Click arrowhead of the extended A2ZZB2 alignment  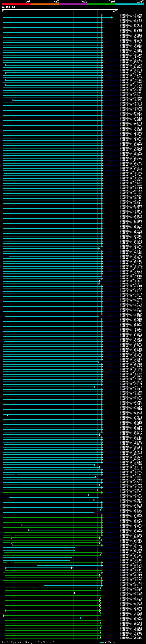112,18
